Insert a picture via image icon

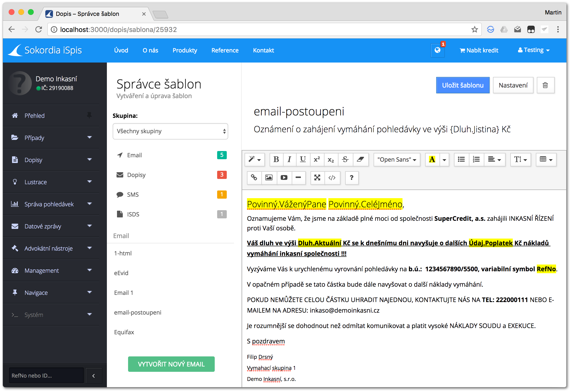(x=269, y=177)
